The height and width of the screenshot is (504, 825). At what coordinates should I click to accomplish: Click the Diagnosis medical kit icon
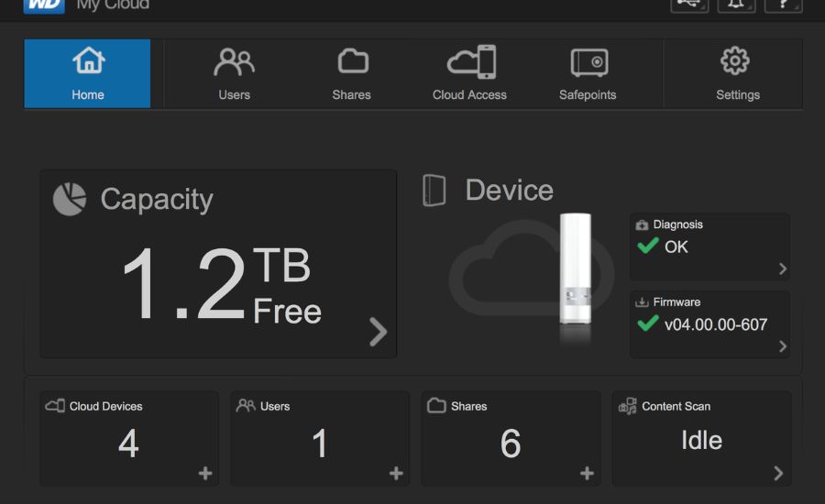tap(642, 225)
